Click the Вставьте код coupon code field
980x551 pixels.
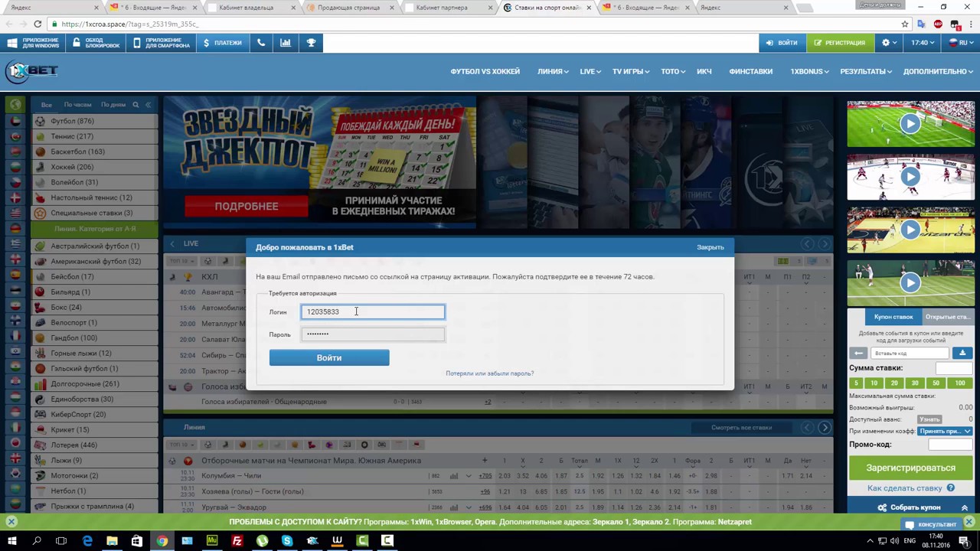(910, 353)
